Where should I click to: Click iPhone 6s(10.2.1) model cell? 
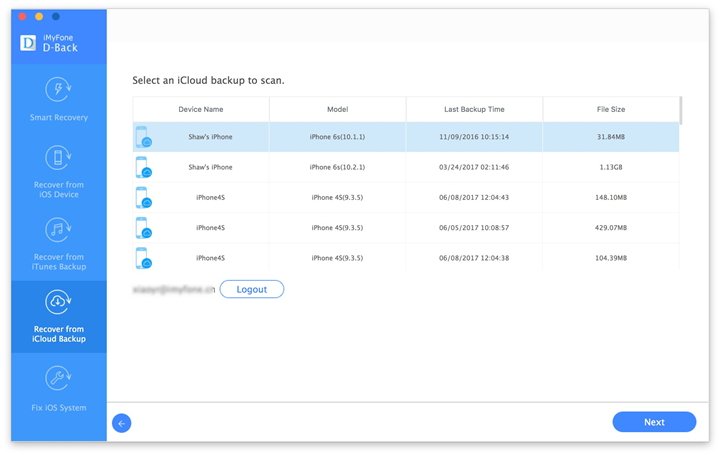click(x=337, y=167)
